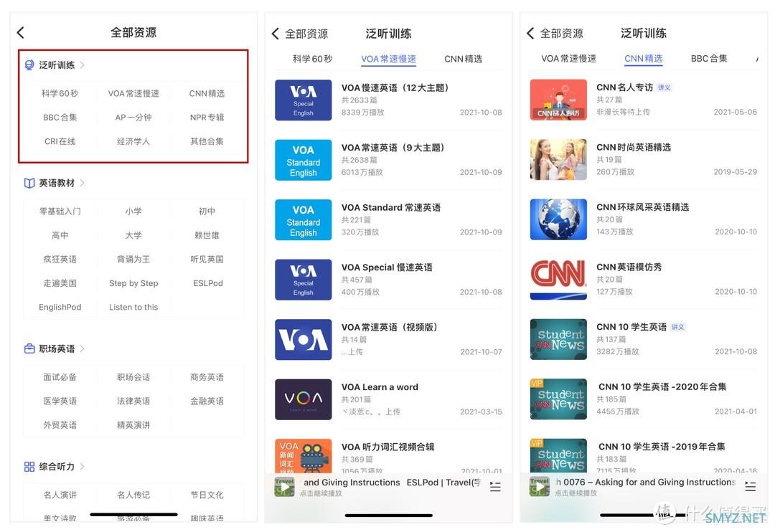The height and width of the screenshot is (532, 775).
Task: Open VOA Special 慢速英语 thumbnail
Action: pos(304,280)
